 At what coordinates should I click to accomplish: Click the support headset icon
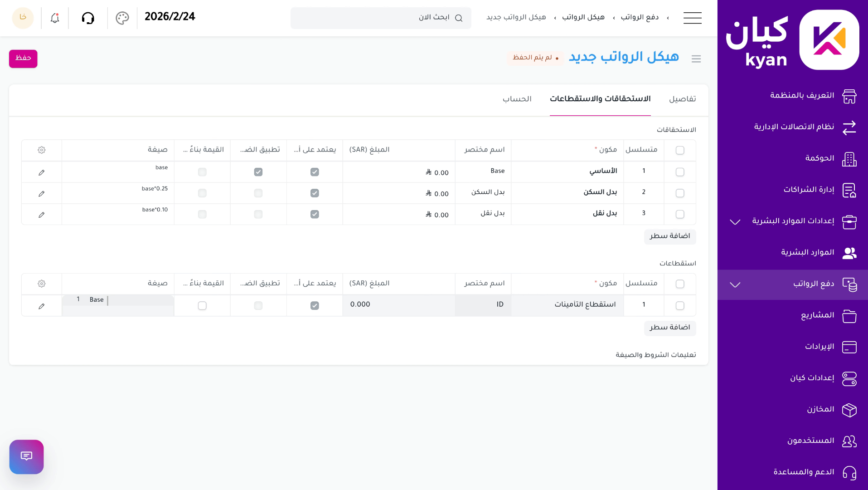(x=88, y=18)
